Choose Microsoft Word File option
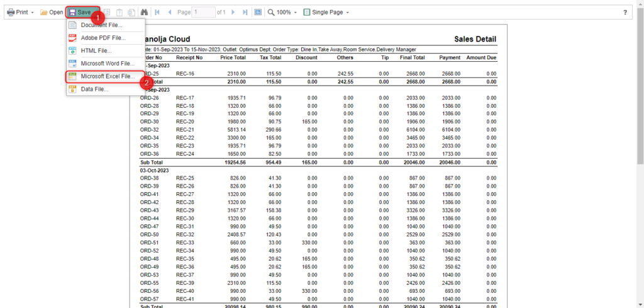Viewport: 644px width, 308px height. (106, 64)
